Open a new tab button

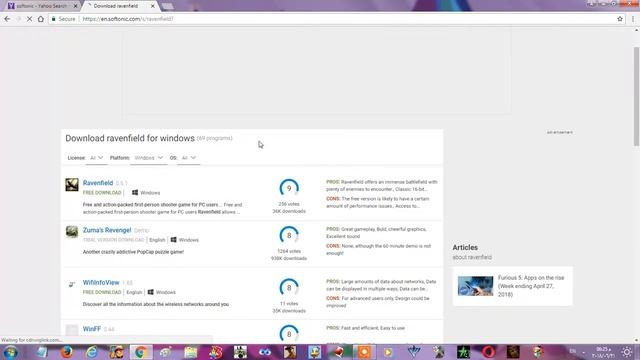click(167, 6)
